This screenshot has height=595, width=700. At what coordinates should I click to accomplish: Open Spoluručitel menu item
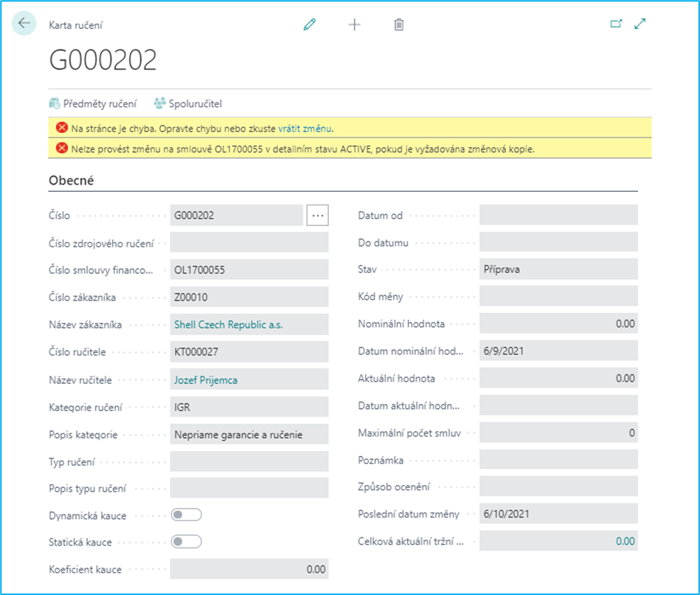[188, 103]
